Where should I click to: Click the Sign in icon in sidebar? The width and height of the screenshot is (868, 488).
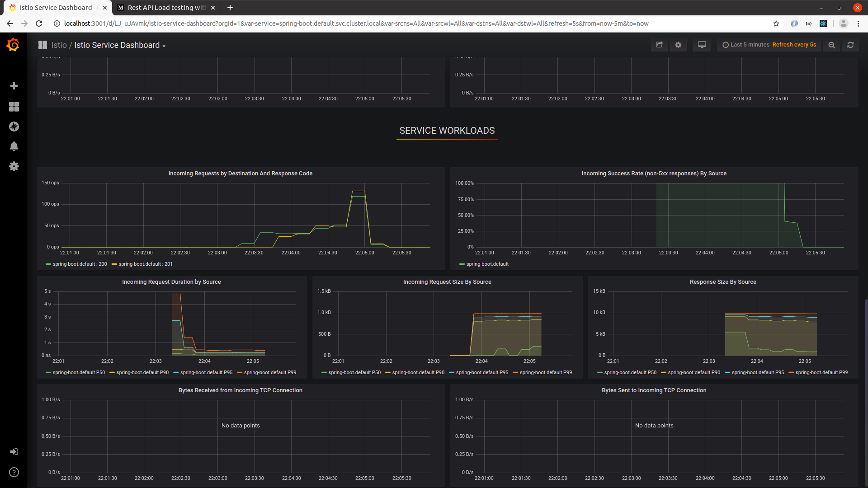14,452
